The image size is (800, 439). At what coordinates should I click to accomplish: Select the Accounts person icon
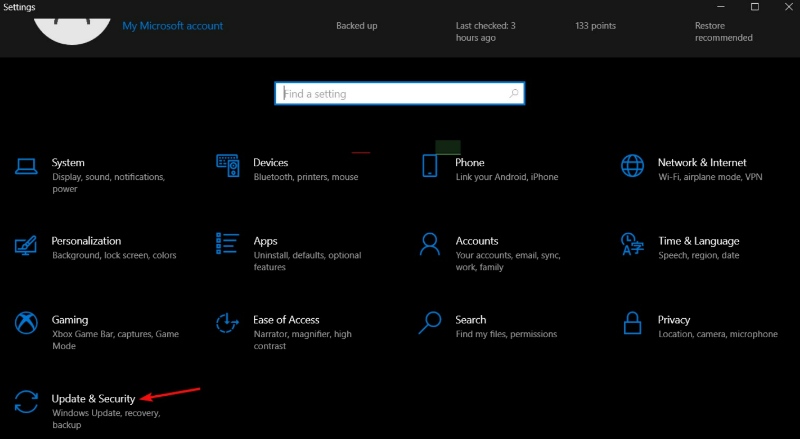430,244
